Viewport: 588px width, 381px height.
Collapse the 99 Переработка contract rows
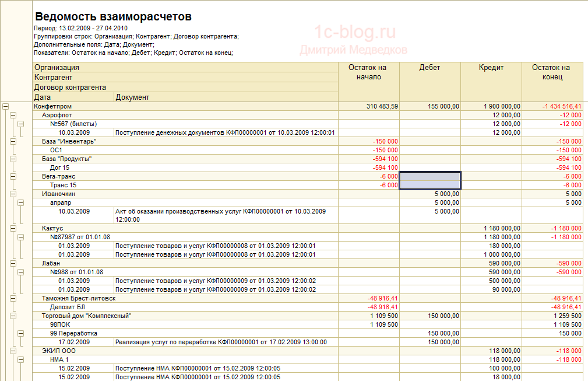pos(21,333)
